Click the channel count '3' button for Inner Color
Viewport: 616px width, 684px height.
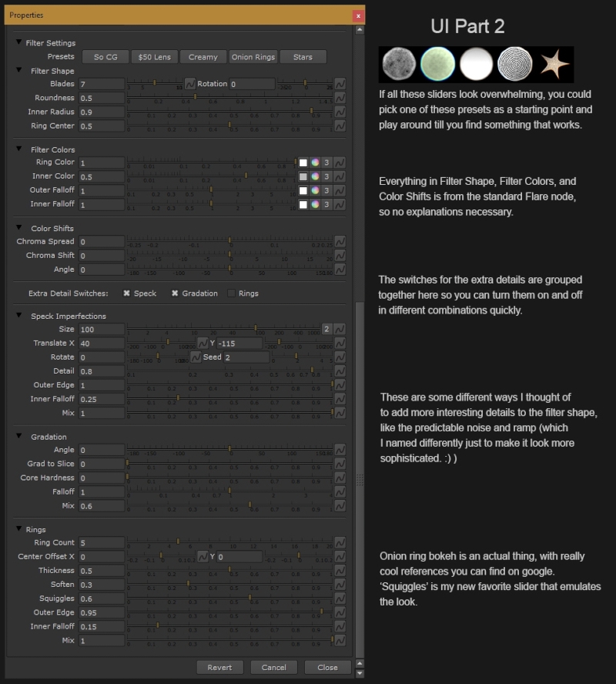[326, 176]
